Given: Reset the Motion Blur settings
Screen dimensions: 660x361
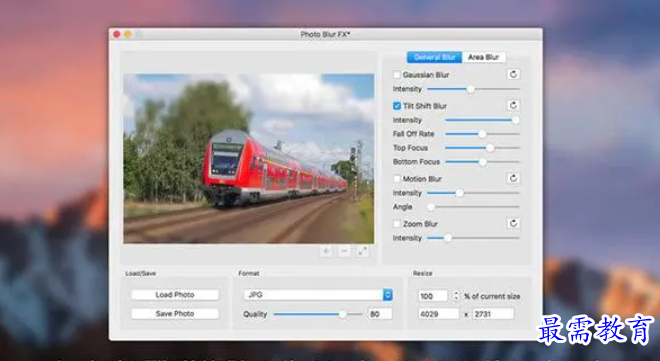Looking at the screenshot, I should pos(513,178).
